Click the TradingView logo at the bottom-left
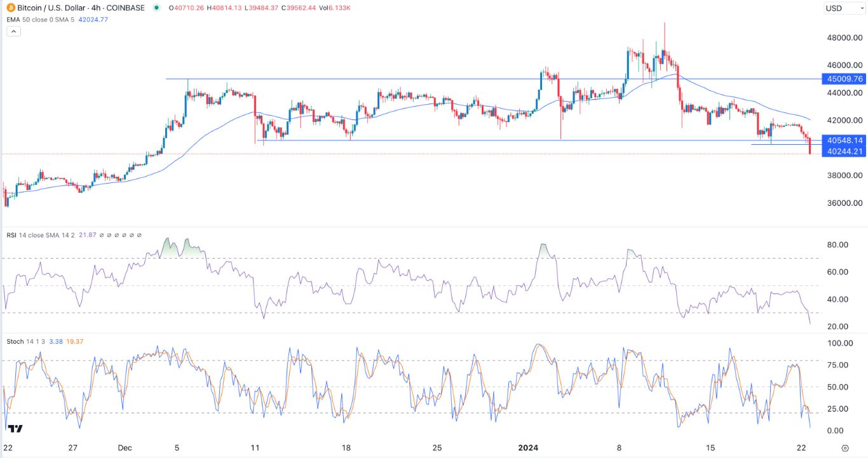The width and height of the screenshot is (868, 458). [x=17, y=429]
